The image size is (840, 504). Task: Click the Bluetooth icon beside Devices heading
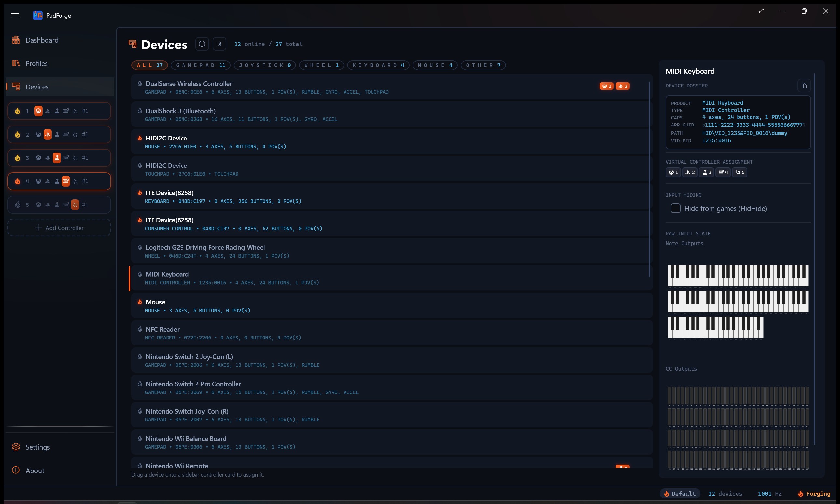point(220,44)
